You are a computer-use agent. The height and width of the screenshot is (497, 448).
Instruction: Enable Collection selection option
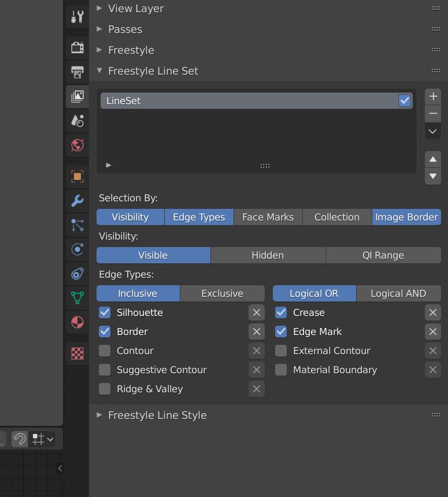click(337, 217)
